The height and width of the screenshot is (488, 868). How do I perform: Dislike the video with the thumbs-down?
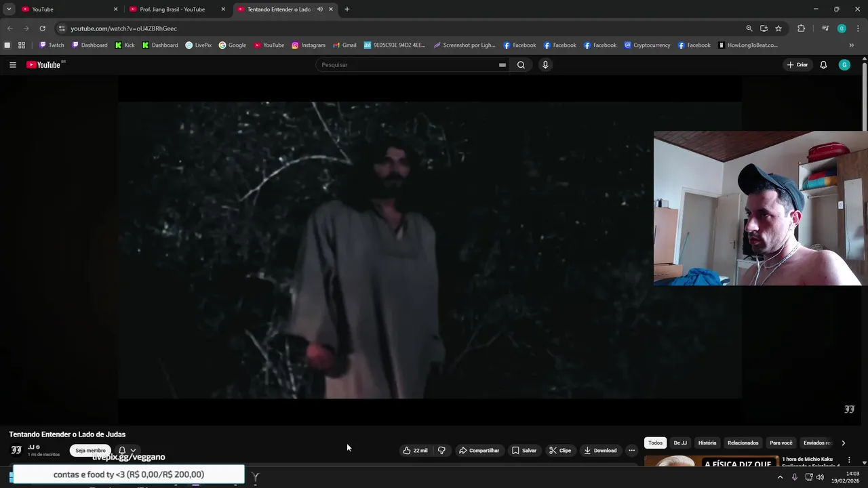click(441, 451)
